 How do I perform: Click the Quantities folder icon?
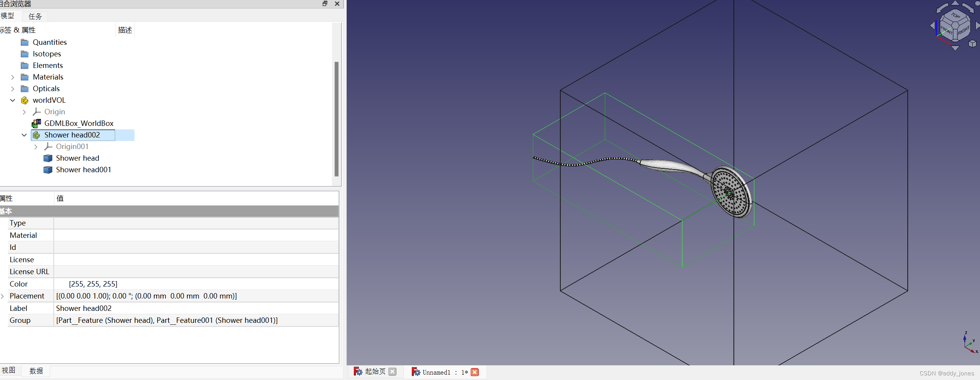(25, 42)
